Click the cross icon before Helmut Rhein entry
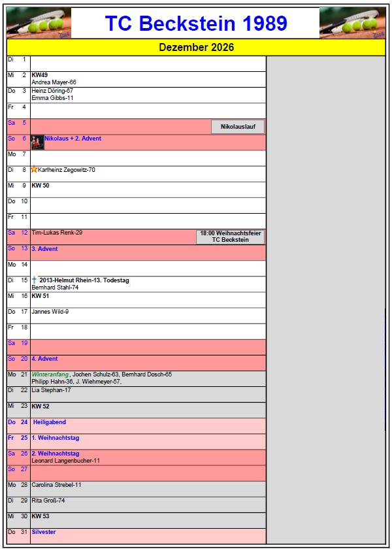 (x=34, y=280)
